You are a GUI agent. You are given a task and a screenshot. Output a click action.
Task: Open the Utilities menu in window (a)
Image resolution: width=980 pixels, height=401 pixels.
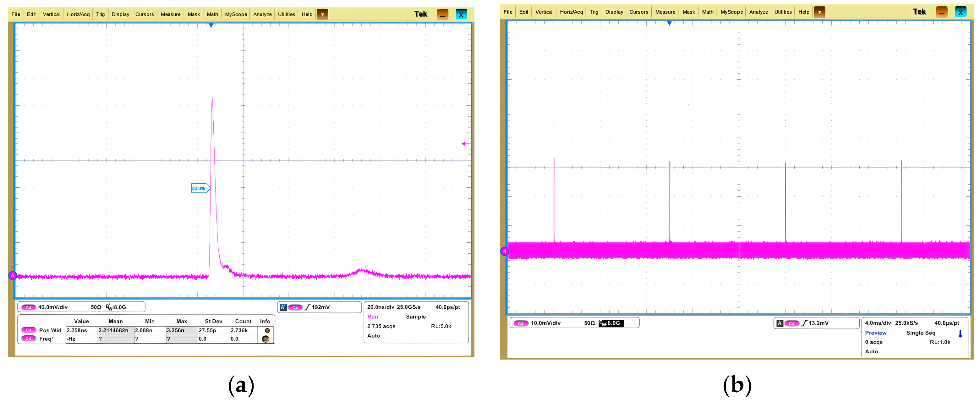(287, 14)
